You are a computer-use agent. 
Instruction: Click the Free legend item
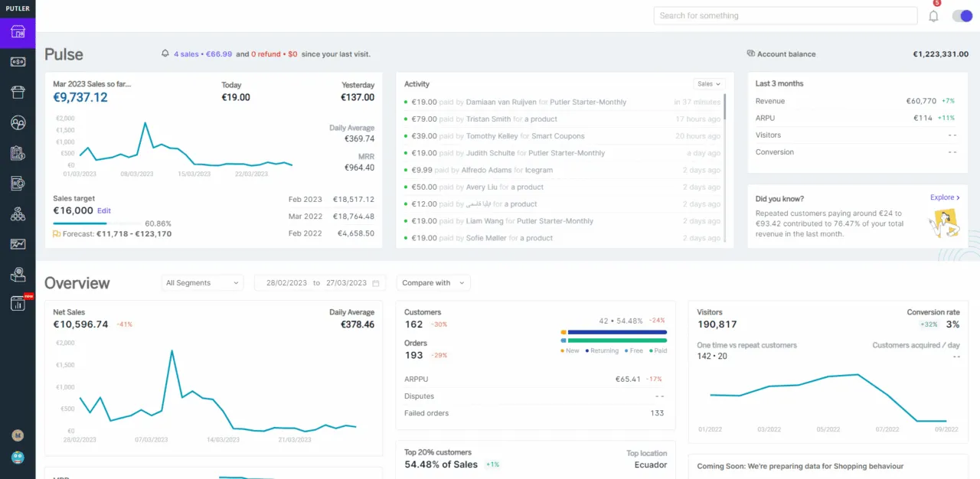[634, 350]
